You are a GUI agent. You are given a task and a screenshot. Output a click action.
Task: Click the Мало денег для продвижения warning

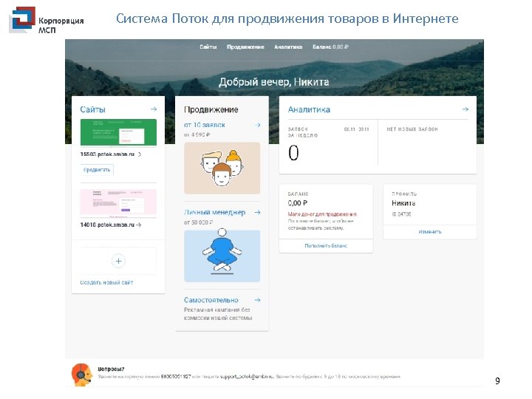click(x=322, y=214)
